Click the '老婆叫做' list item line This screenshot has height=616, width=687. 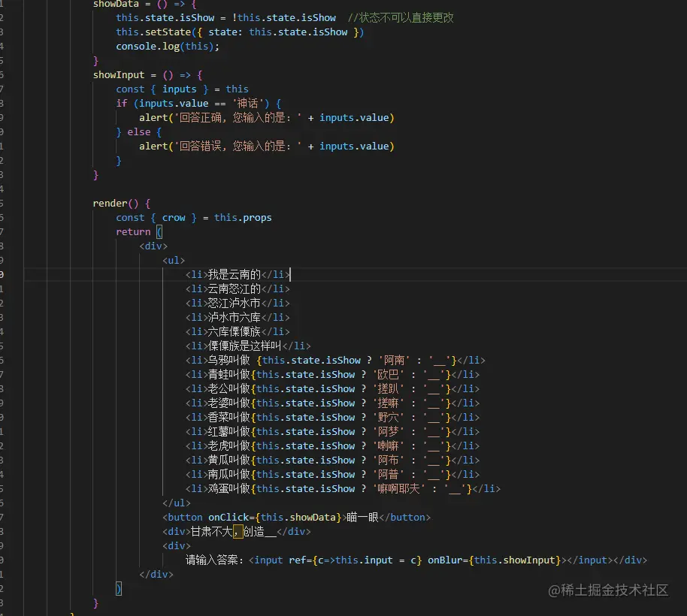coord(332,403)
